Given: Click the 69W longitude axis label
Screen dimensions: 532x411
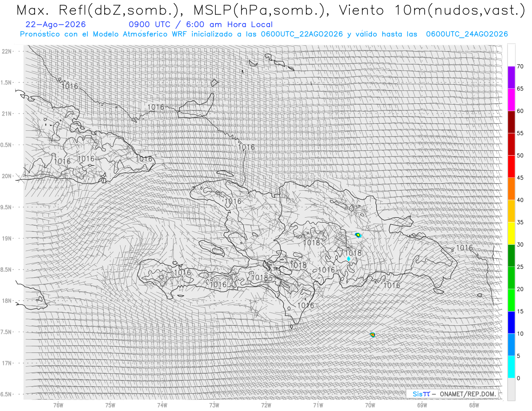Looking at the screenshot, I should point(422,405).
